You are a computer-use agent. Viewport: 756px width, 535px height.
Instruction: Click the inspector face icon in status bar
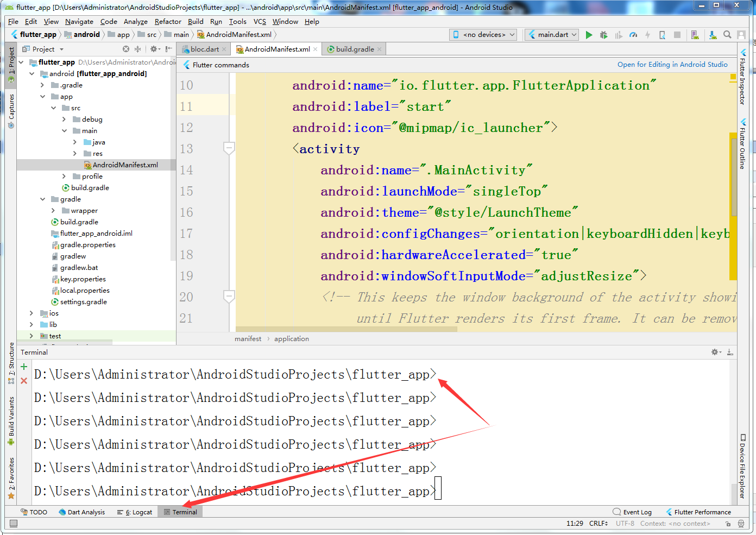click(741, 524)
